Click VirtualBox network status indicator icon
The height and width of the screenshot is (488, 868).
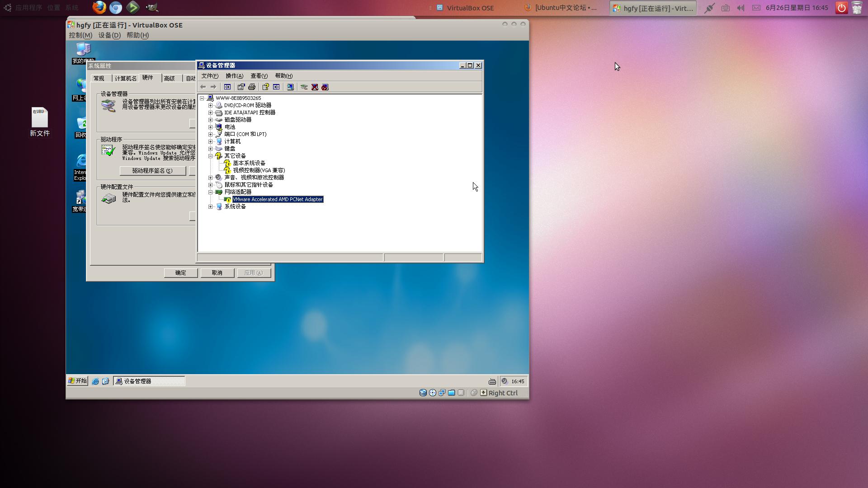coord(442,393)
